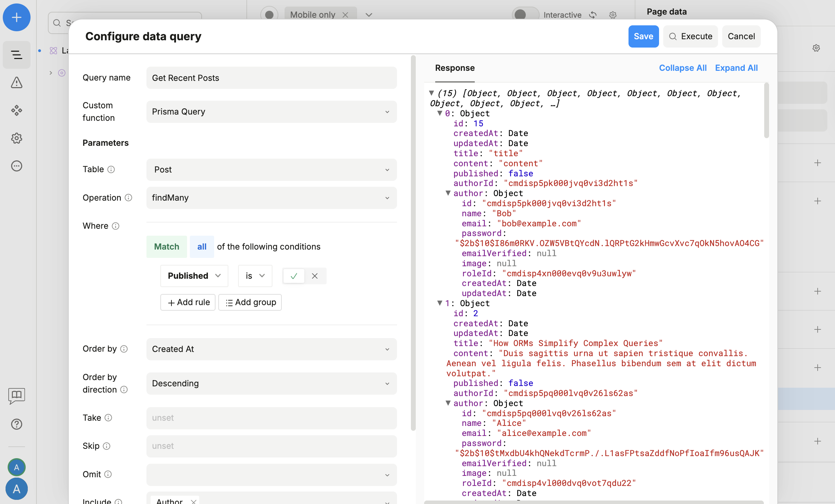Collapse the 1: Object node
835x504 pixels.
pyautogui.click(x=440, y=303)
